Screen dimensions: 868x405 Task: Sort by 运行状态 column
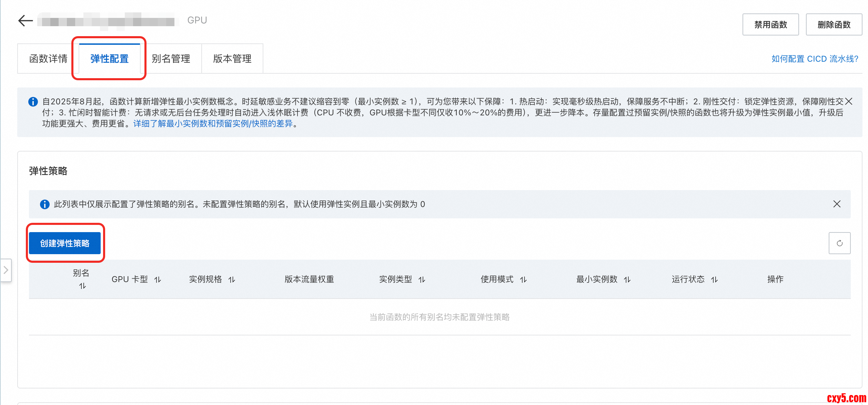click(x=714, y=280)
